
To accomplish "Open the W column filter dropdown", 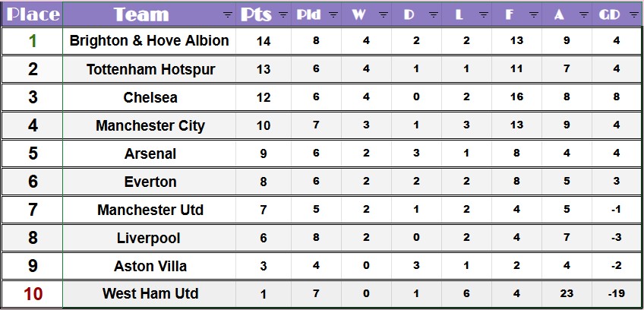I will (383, 14).
